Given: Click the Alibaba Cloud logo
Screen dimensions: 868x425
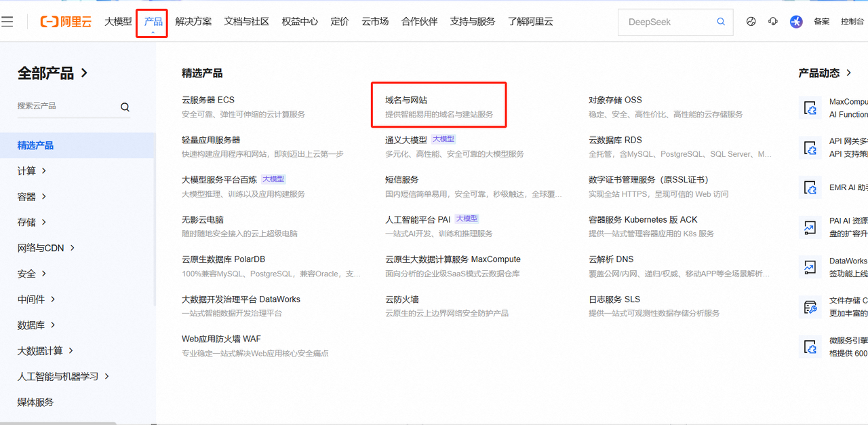Looking at the screenshot, I should (x=66, y=22).
